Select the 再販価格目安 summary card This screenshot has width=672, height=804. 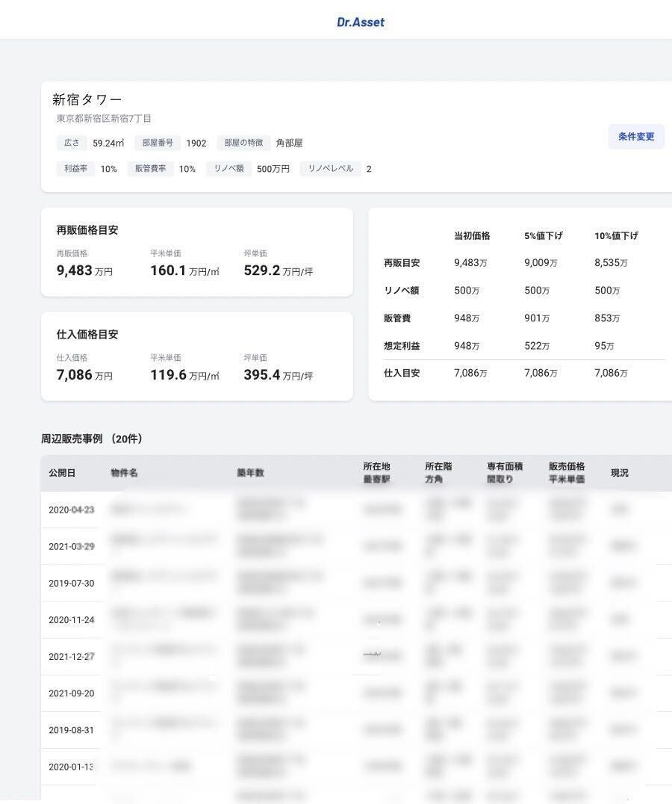(196, 252)
